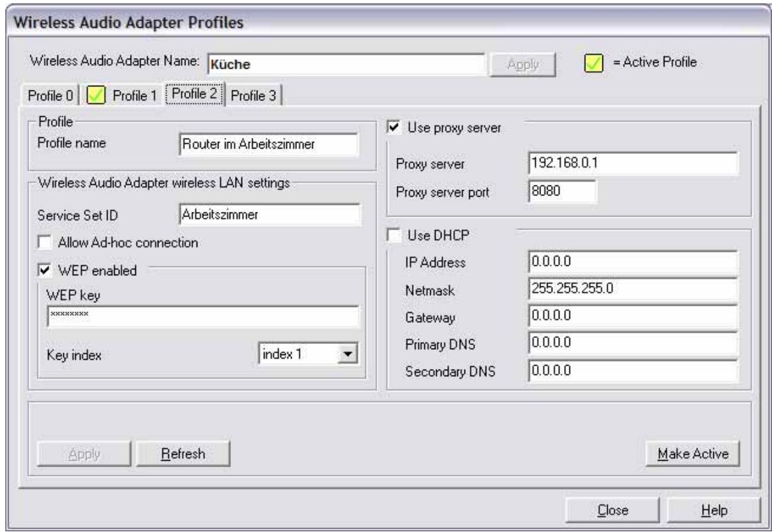Click the green active-profile checkmark icon on Profile 1 tab

click(96, 96)
